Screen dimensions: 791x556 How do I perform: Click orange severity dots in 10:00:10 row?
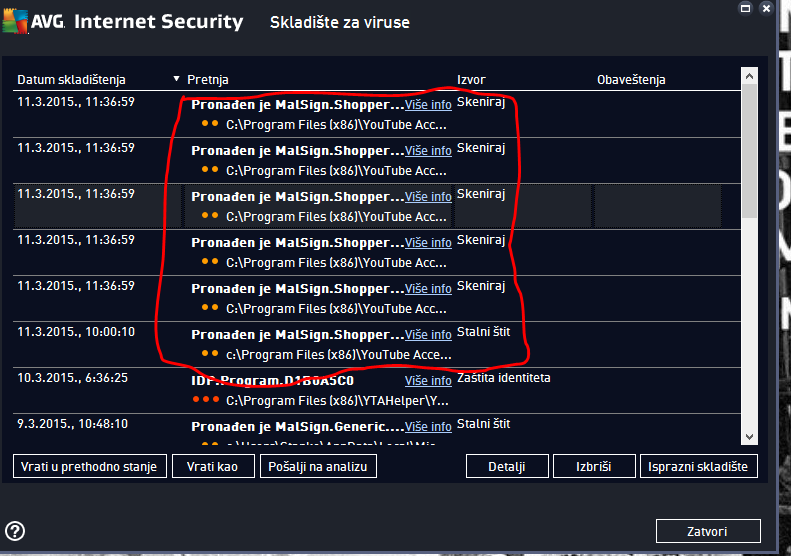(x=210, y=354)
